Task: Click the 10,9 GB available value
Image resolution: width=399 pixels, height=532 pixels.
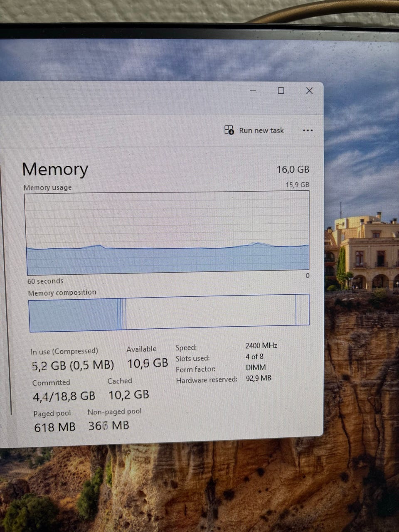Action: point(148,363)
